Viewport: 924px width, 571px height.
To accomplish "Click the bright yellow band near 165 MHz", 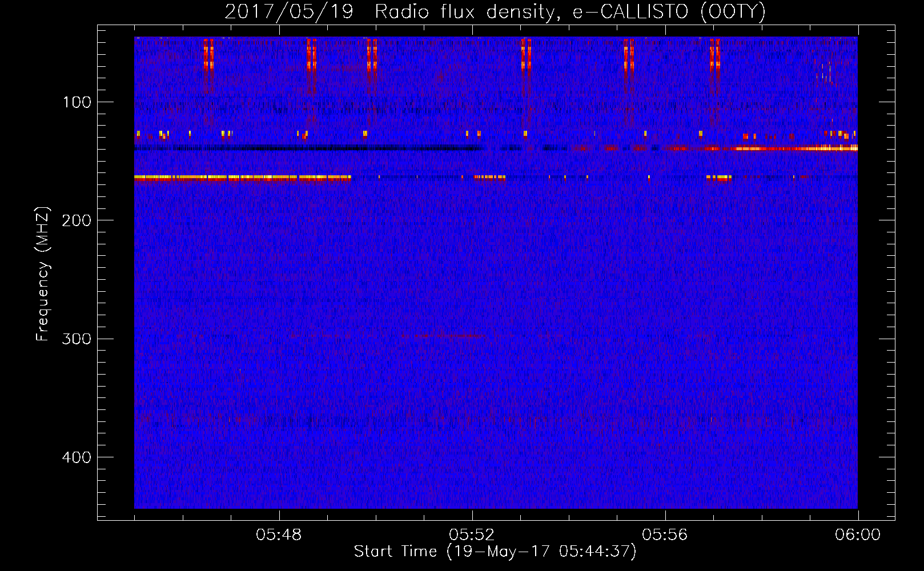I will 243,178.
